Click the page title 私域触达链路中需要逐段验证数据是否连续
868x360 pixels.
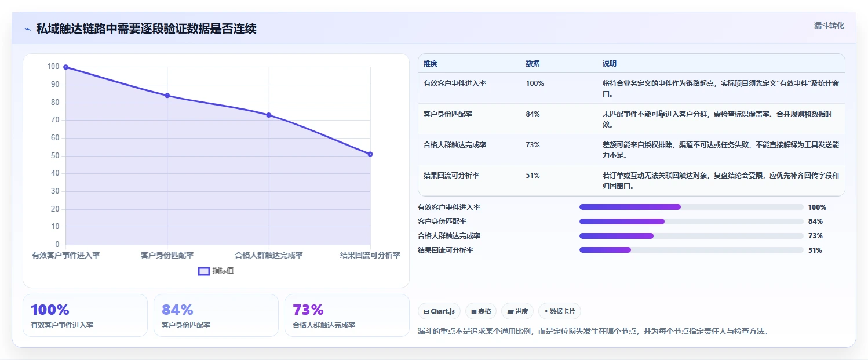coord(146,29)
